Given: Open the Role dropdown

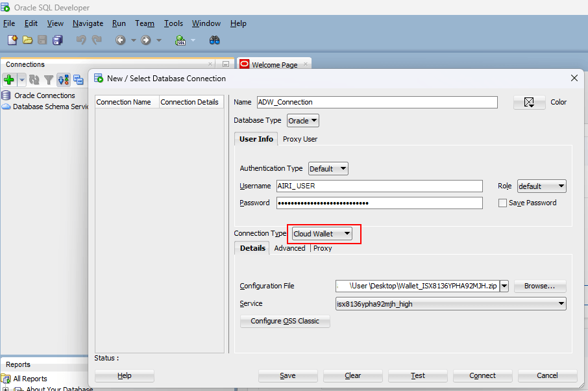Looking at the screenshot, I should (541, 186).
